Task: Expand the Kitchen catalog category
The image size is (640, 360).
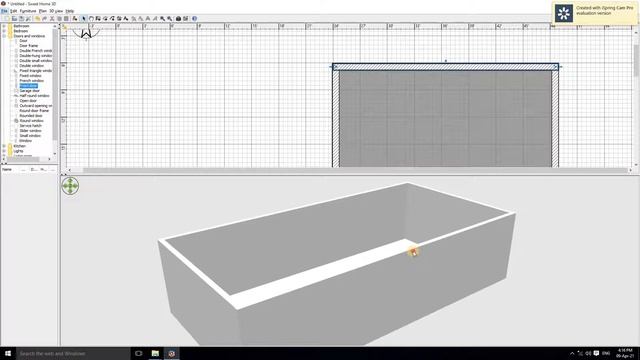Action: click(4, 146)
